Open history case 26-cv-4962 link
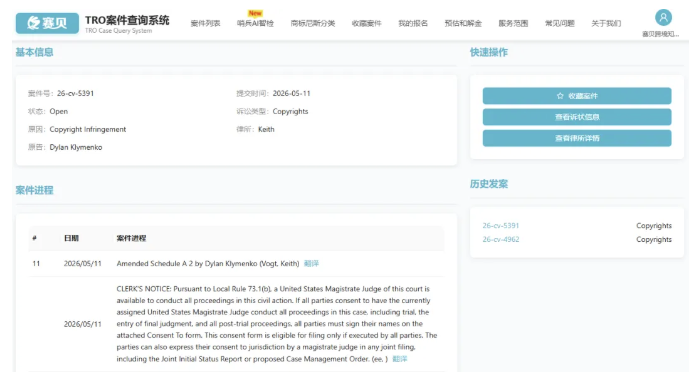This screenshot has width=698, height=380. click(x=501, y=239)
